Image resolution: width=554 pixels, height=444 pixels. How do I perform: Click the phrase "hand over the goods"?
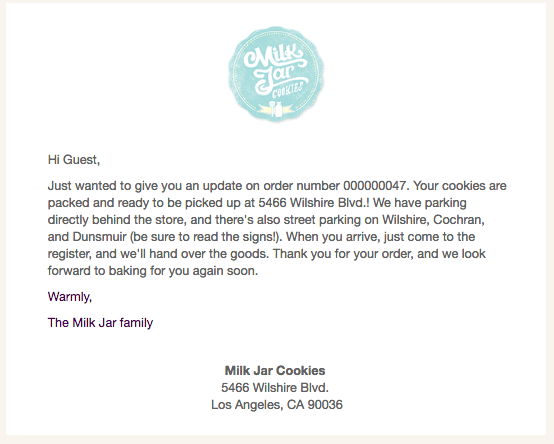[207, 254]
